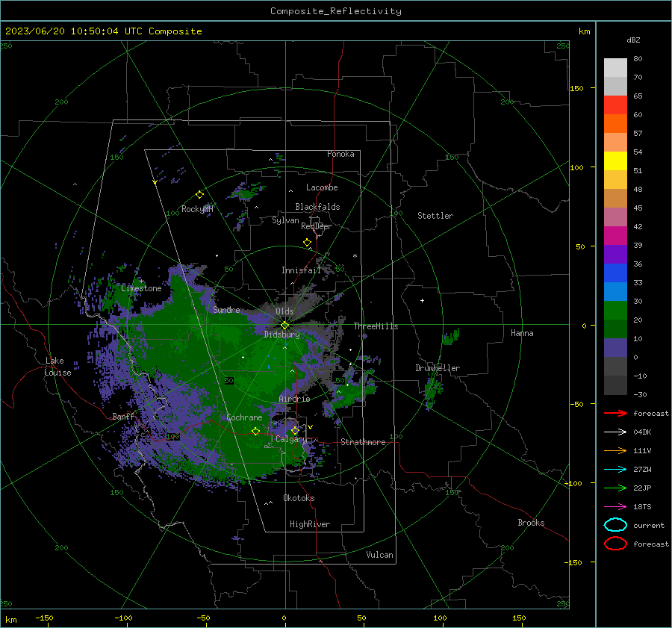Select the yellow diamond marker above Calgary label
The width and height of the screenshot is (672, 628).
295,430
